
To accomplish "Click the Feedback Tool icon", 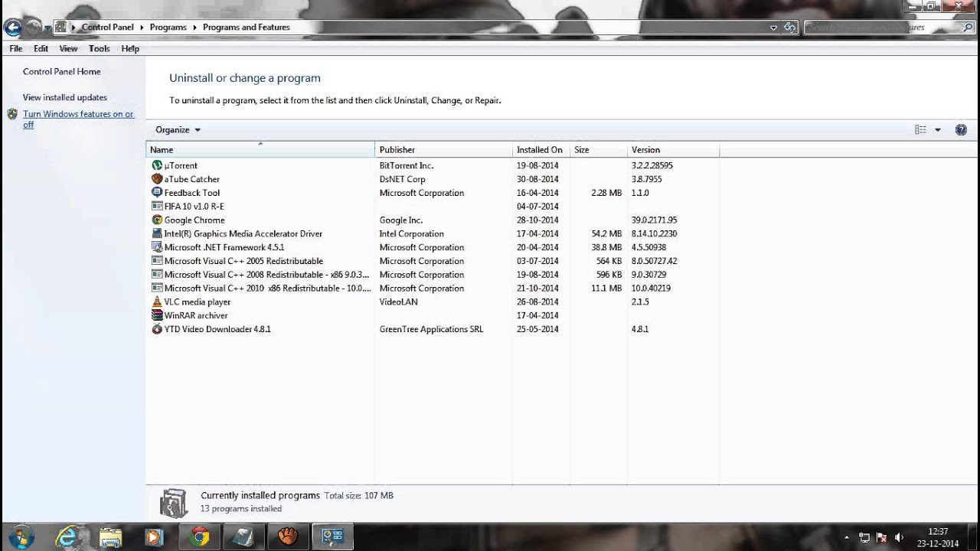I will 157,193.
